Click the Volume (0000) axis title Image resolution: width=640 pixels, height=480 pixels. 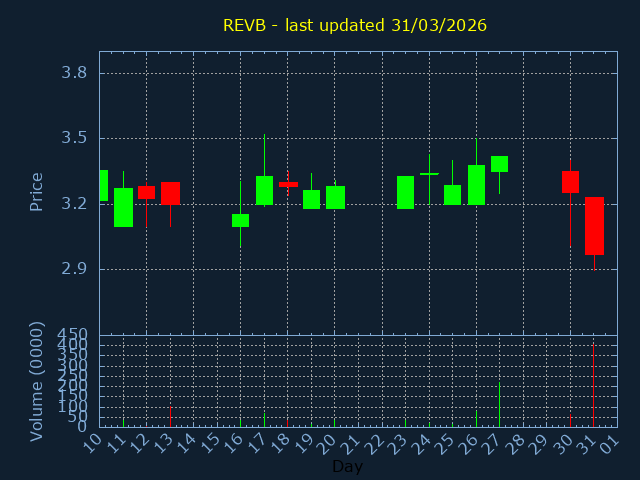(37, 381)
